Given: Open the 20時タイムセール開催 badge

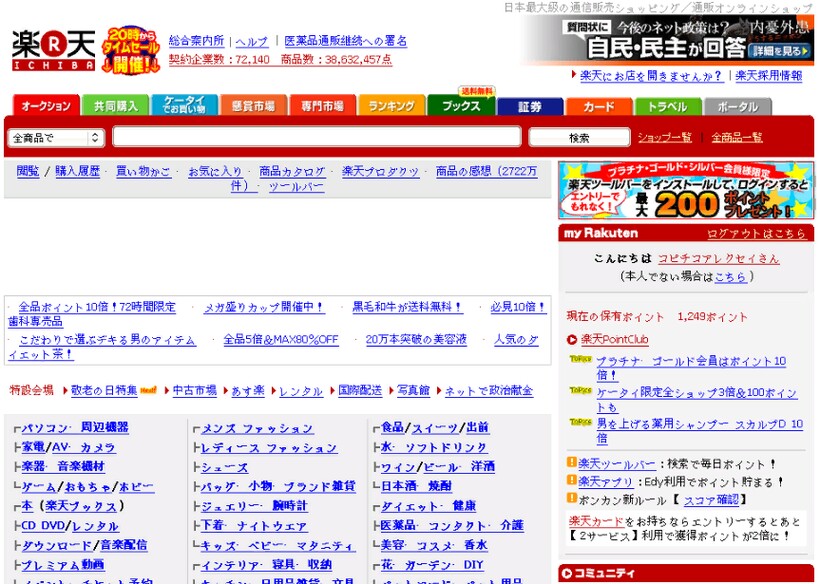Looking at the screenshot, I should (131, 50).
